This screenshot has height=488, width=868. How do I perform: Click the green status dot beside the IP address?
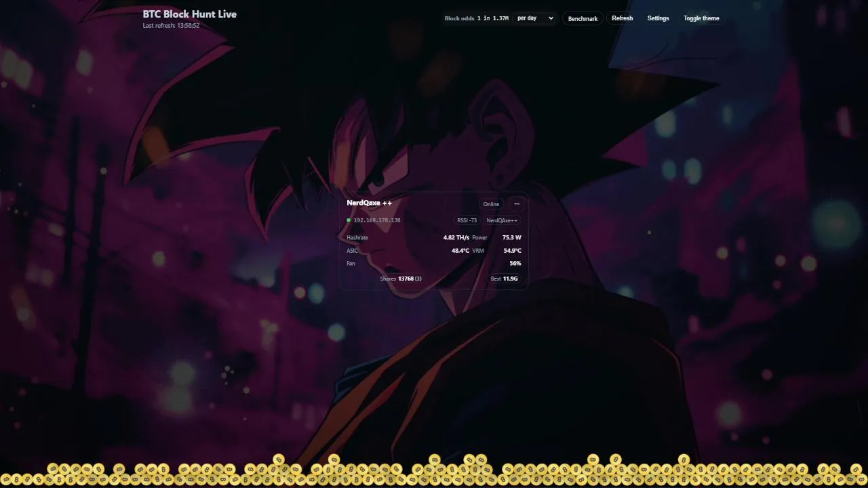pos(349,220)
